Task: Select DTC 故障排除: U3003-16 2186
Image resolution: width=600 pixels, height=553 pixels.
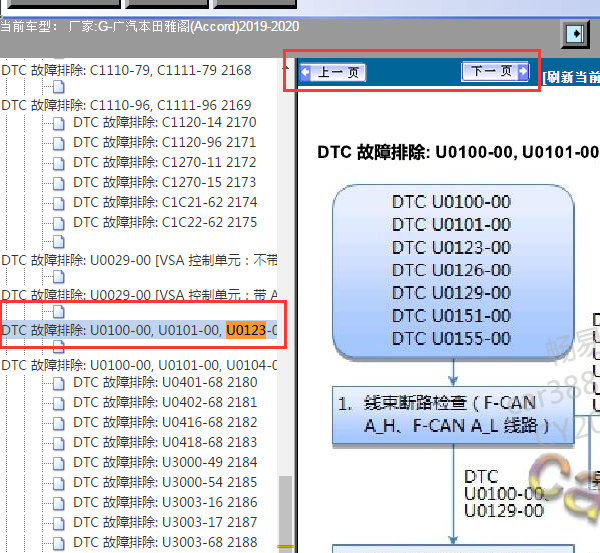Action: coord(165,502)
